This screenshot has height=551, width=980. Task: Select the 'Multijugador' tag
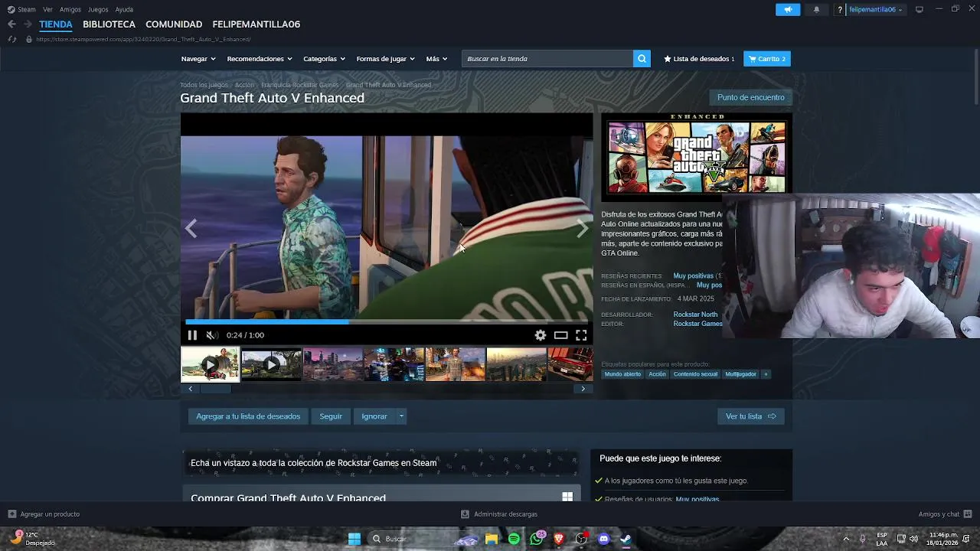(740, 374)
